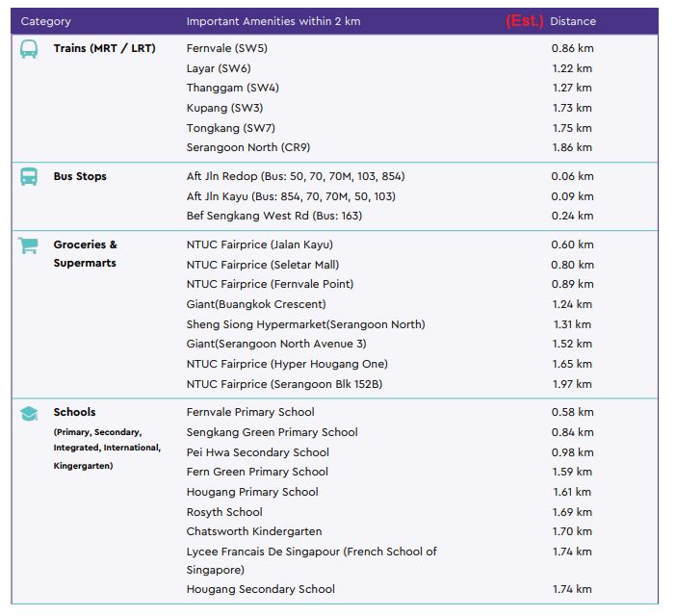Click Rosyth School

224,512
